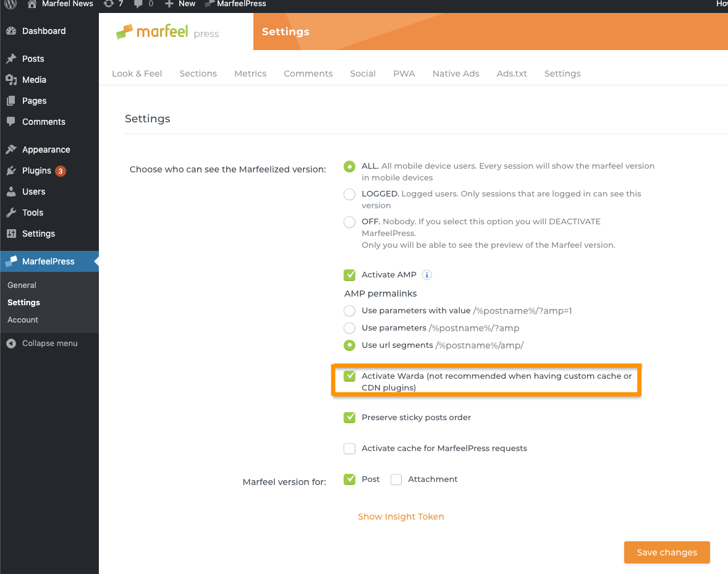
Task: Click Show Insight Token link
Action: point(401,517)
